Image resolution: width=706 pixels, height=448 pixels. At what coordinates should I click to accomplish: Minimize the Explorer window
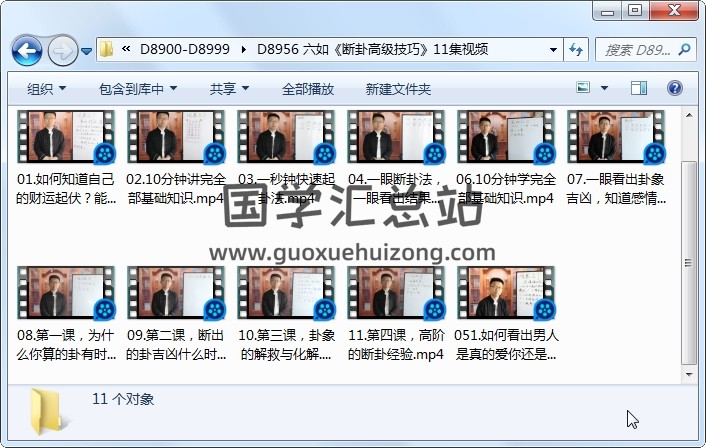coord(607,11)
